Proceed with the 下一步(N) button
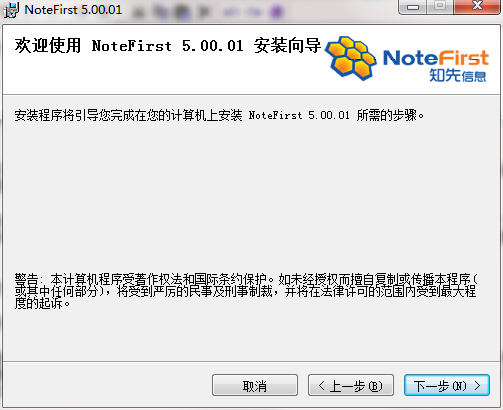 (x=447, y=385)
